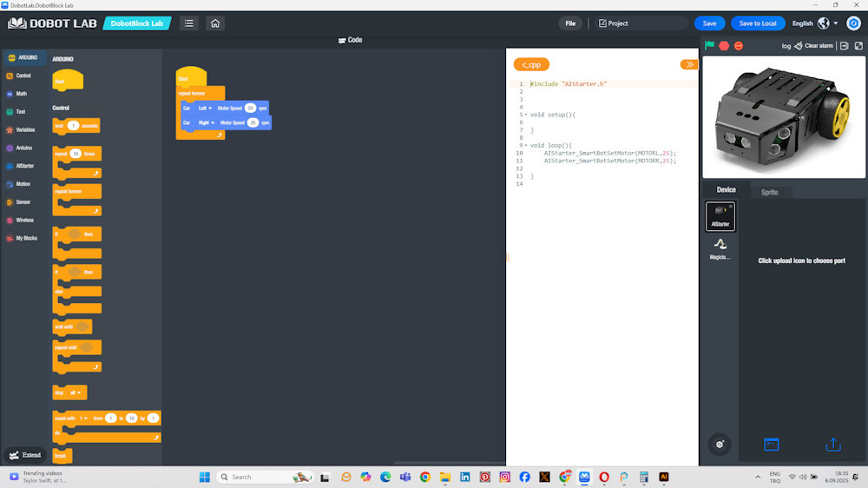Click the panel export icon beside Clear alarm
Screen dimensions: 868x488
point(844,45)
